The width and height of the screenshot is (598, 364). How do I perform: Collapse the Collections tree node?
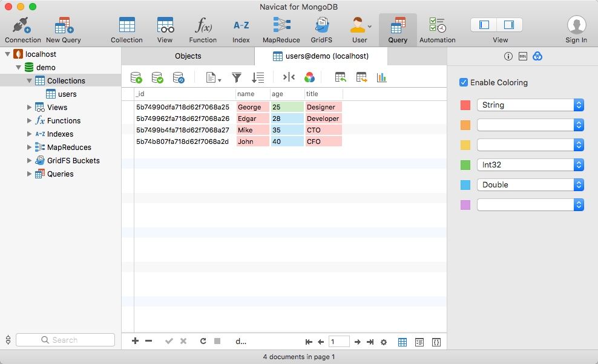point(29,81)
